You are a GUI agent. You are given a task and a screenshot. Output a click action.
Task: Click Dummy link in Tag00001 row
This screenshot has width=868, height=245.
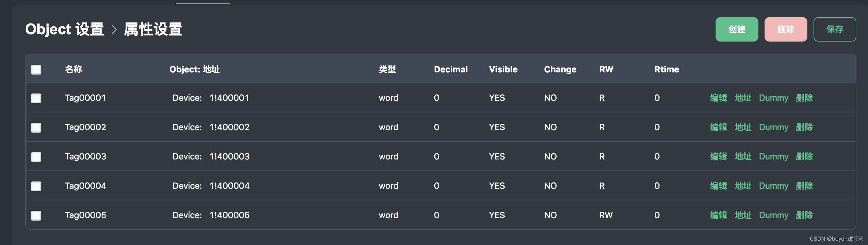coord(774,98)
